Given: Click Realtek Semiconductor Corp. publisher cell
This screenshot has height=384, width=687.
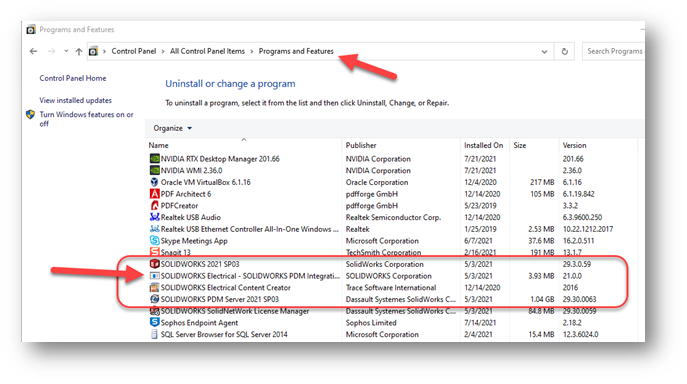Looking at the screenshot, I should [393, 217].
